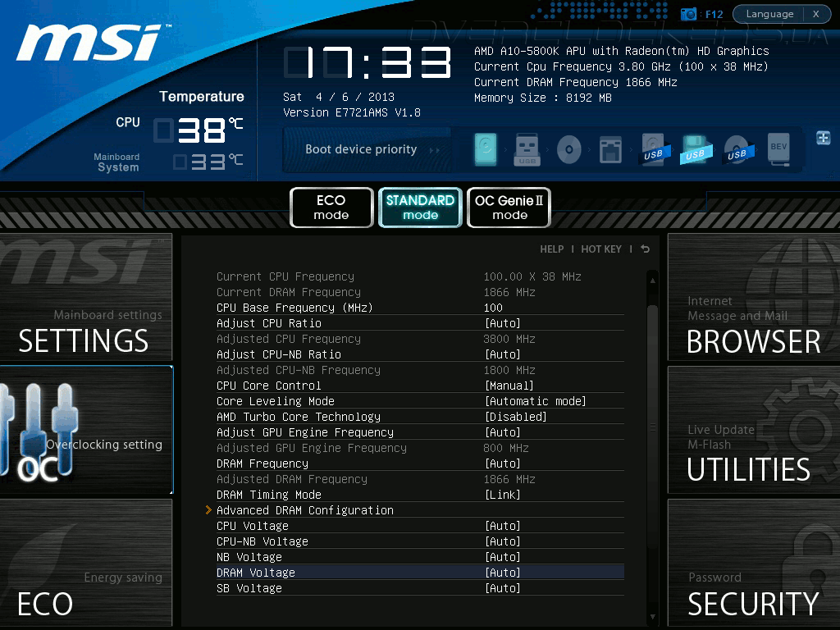This screenshot has width=840, height=630.
Task: Click the settings list scrollbar thumb
Action: [x=652, y=426]
